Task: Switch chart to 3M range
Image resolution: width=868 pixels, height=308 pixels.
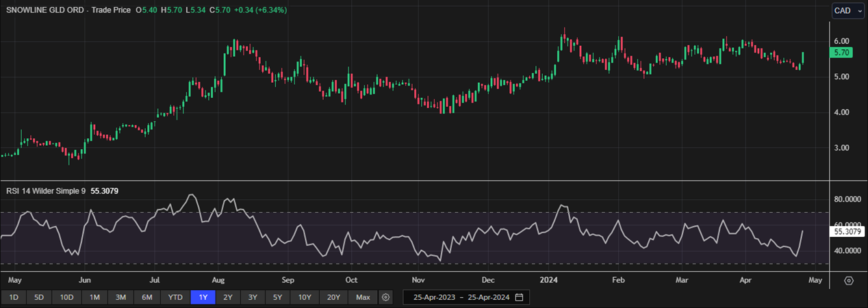Action: coord(120,298)
